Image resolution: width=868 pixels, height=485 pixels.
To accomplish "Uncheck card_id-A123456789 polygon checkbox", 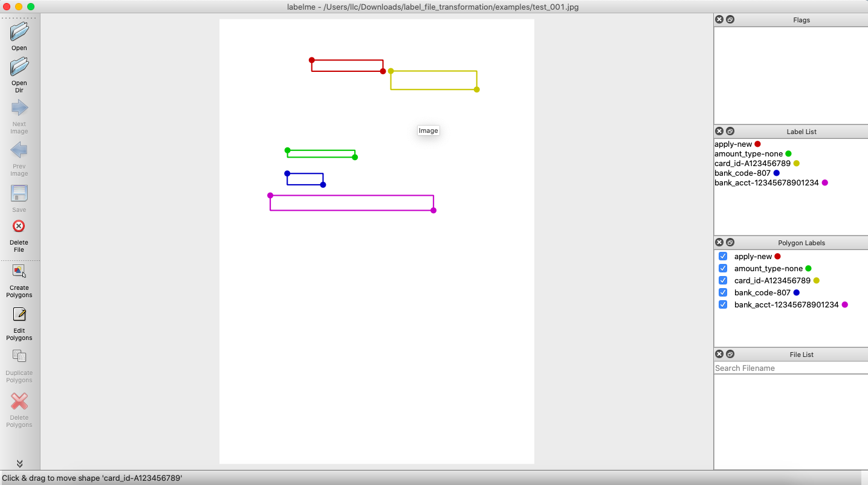I will (x=723, y=280).
